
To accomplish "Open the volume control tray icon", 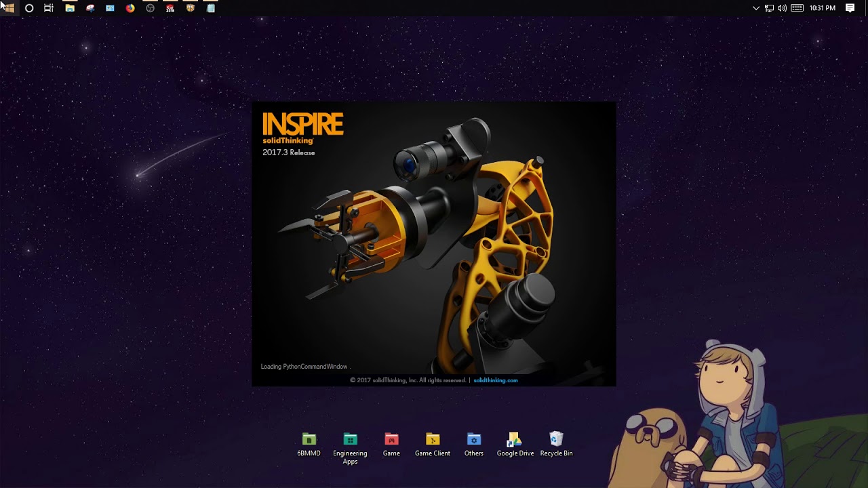I will (x=782, y=8).
